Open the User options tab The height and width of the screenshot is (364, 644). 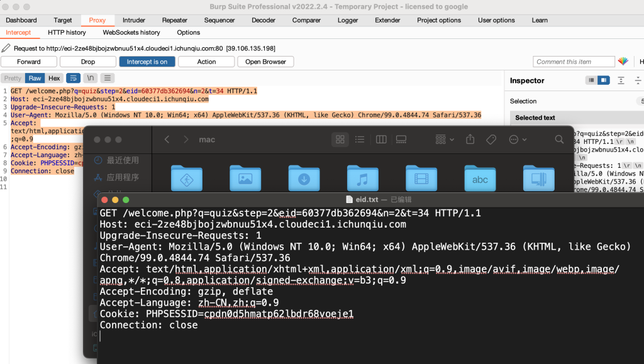click(x=496, y=20)
